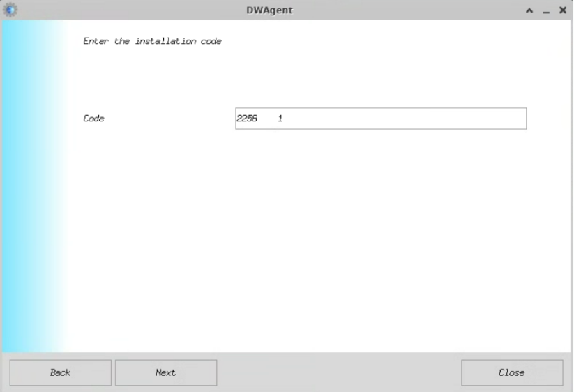574x392 pixels.
Task: Click the DWAgent gear icon in the title bar
Action: [x=10, y=10]
